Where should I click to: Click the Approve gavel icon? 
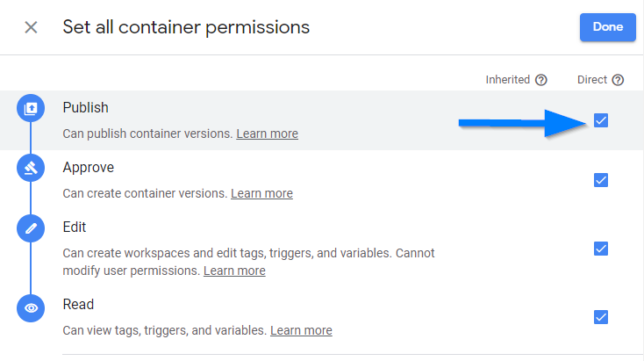[31, 168]
